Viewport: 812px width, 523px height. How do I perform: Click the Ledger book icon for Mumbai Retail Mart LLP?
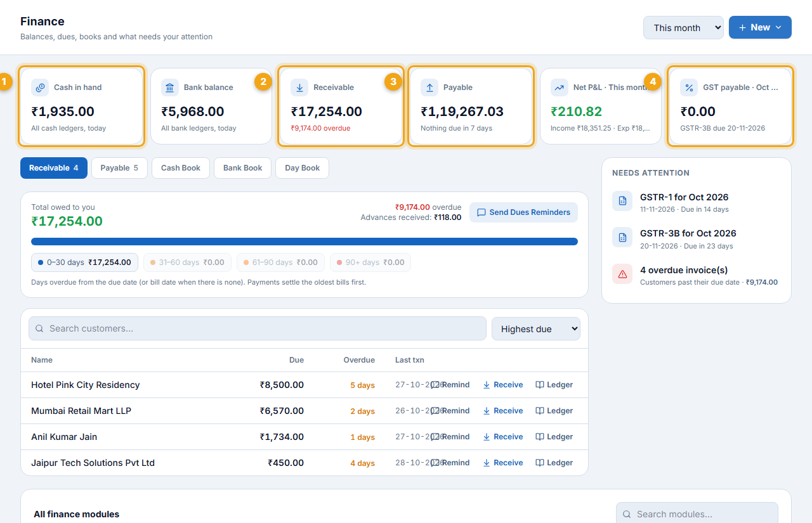pyautogui.click(x=540, y=411)
